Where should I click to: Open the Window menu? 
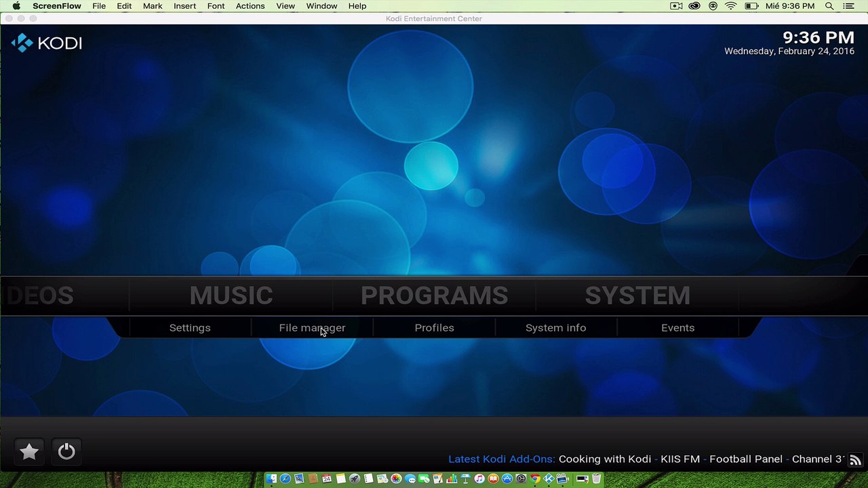pyautogui.click(x=321, y=6)
